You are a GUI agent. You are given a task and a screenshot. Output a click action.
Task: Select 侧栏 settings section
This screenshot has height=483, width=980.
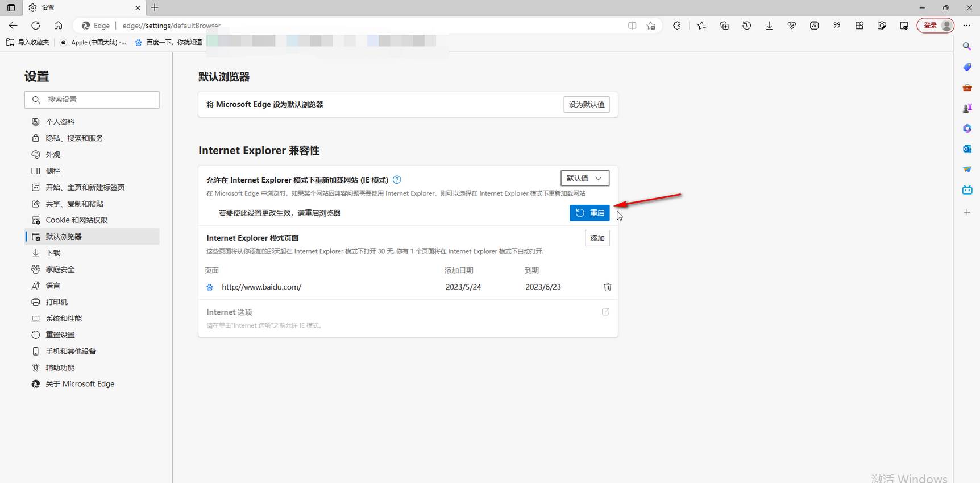(92, 171)
